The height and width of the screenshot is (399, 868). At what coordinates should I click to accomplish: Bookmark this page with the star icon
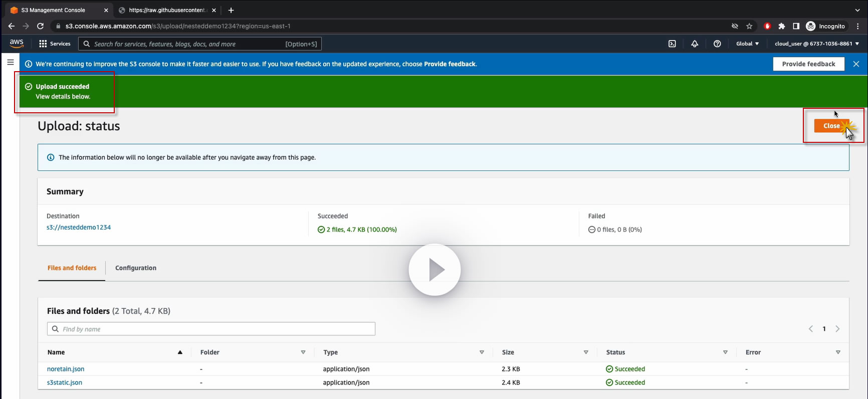749,26
